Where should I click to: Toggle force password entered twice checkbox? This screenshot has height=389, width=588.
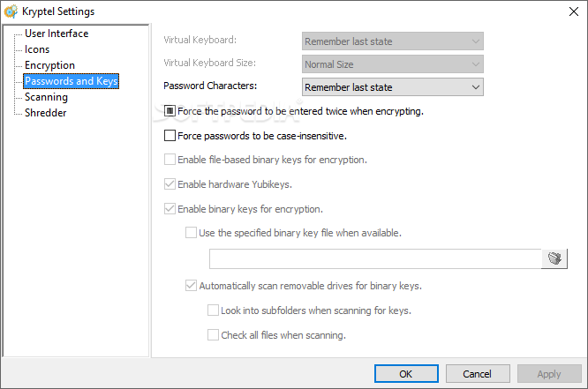(170, 111)
